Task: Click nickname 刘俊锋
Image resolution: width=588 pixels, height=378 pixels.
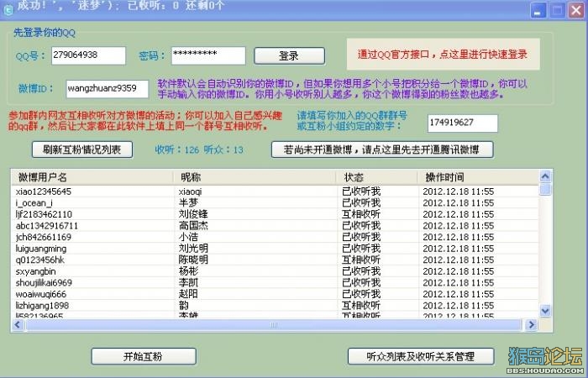Action: [193, 214]
